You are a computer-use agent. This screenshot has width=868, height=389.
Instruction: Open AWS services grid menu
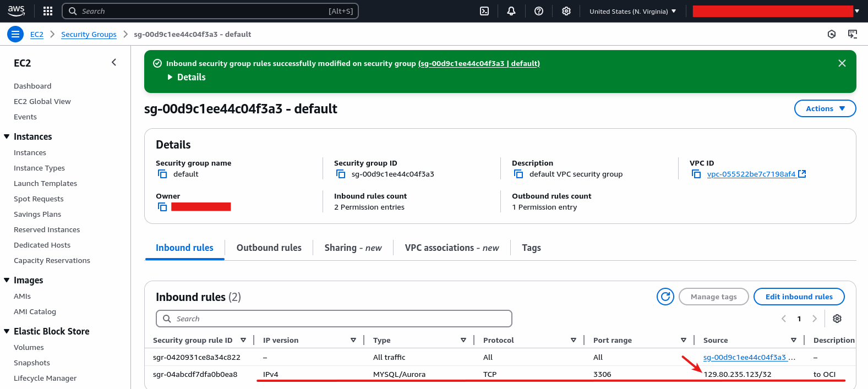tap(48, 11)
